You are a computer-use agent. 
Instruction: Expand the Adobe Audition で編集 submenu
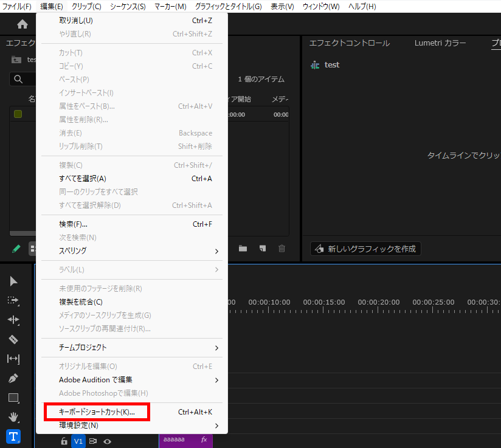(132, 380)
